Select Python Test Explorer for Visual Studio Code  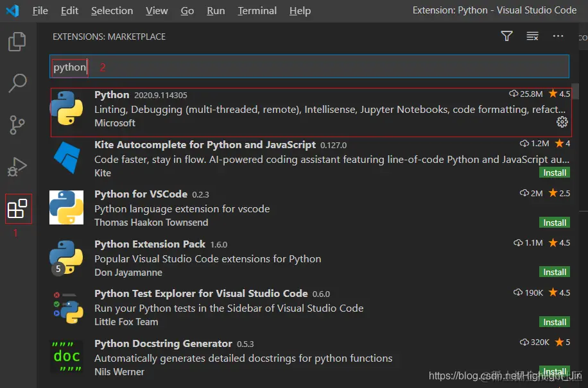click(x=201, y=293)
